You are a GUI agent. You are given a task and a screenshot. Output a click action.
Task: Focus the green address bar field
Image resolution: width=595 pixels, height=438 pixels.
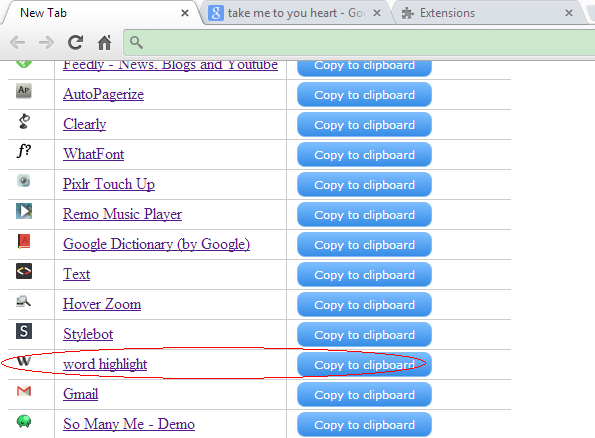click(359, 43)
